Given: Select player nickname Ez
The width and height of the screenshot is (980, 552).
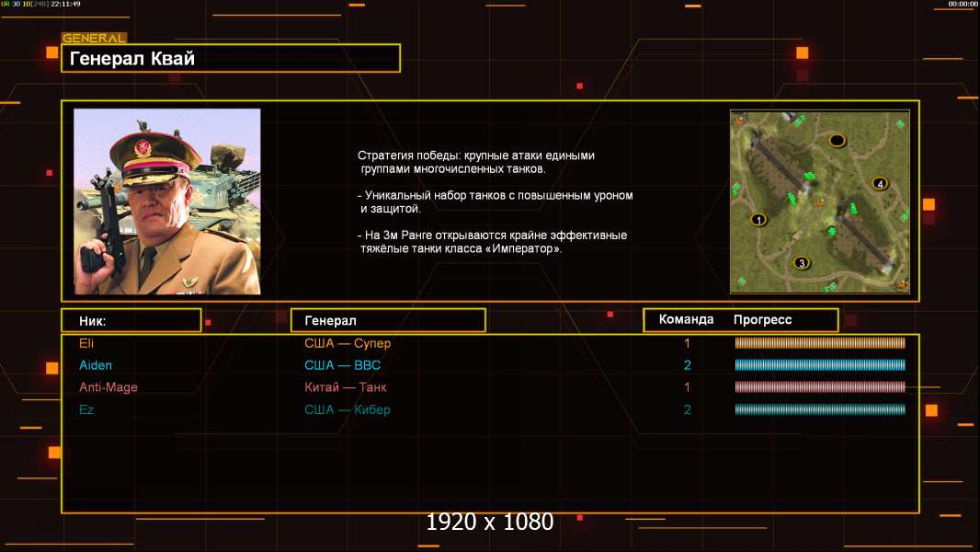Looking at the screenshot, I should tap(86, 409).
